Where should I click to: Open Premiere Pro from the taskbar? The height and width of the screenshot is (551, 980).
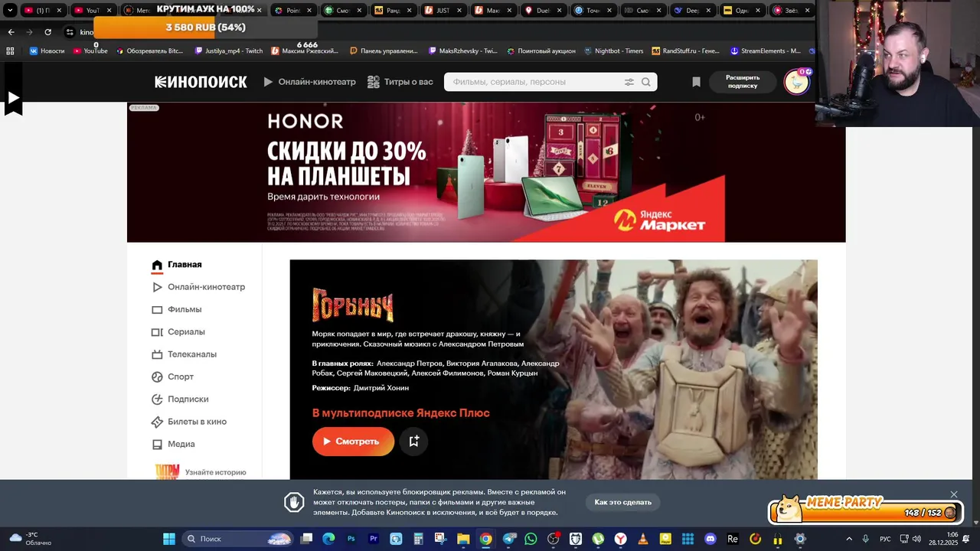pyautogui.click(x=374, y=539)
